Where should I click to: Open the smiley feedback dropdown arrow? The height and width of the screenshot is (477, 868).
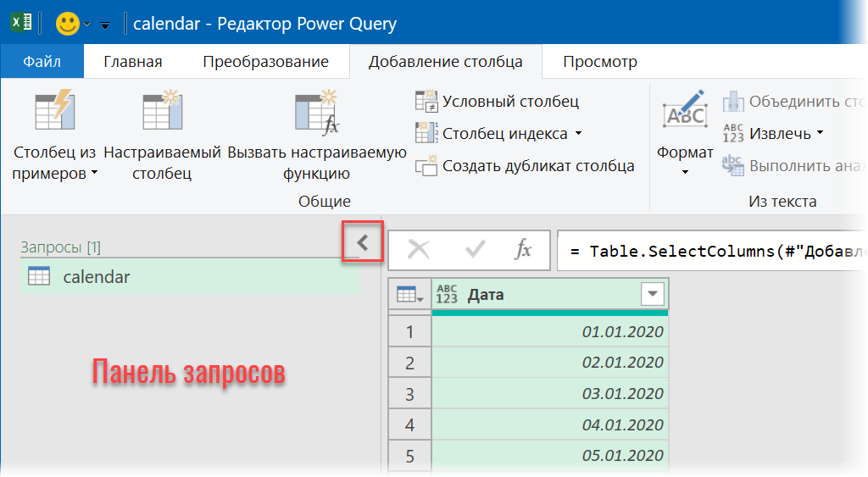pyautogui.click(x=87, y=25)
